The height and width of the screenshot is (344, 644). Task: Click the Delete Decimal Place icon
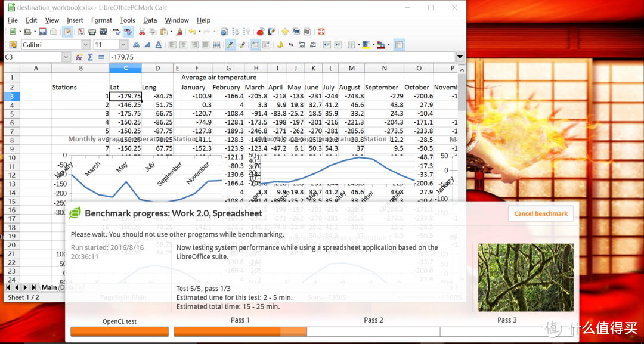click(313, 45)
